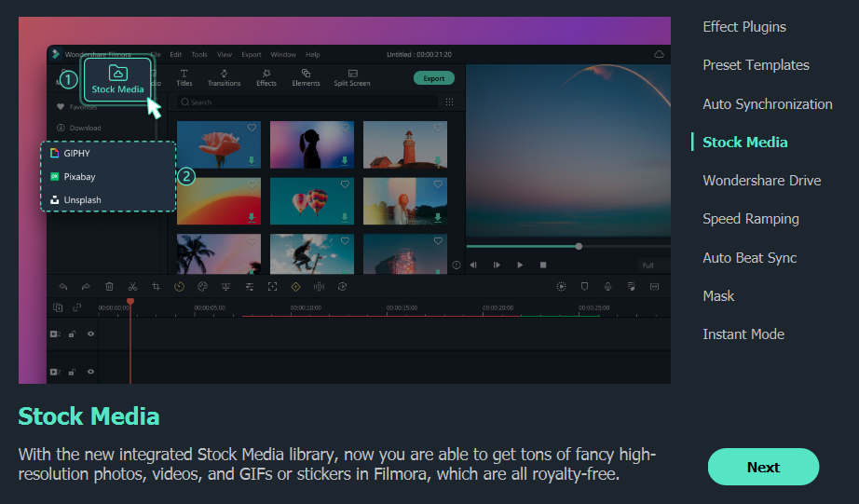Click the trash Delete icon

[110, 287]
